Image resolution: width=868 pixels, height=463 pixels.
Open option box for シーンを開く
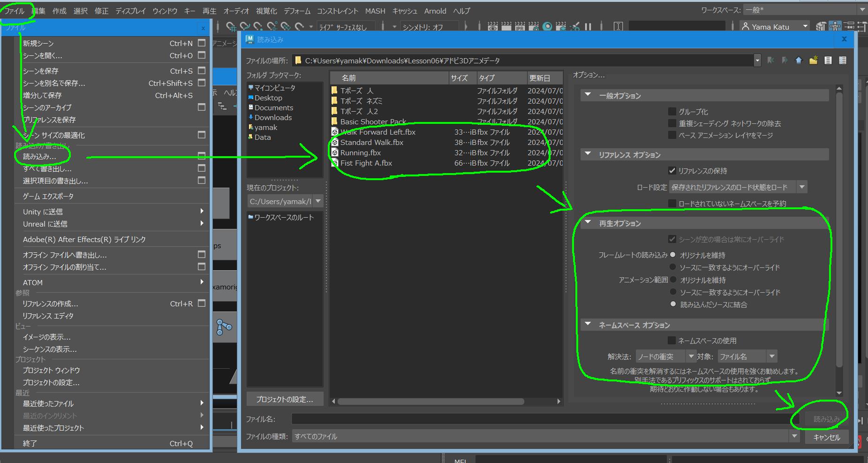pos(202,55)
